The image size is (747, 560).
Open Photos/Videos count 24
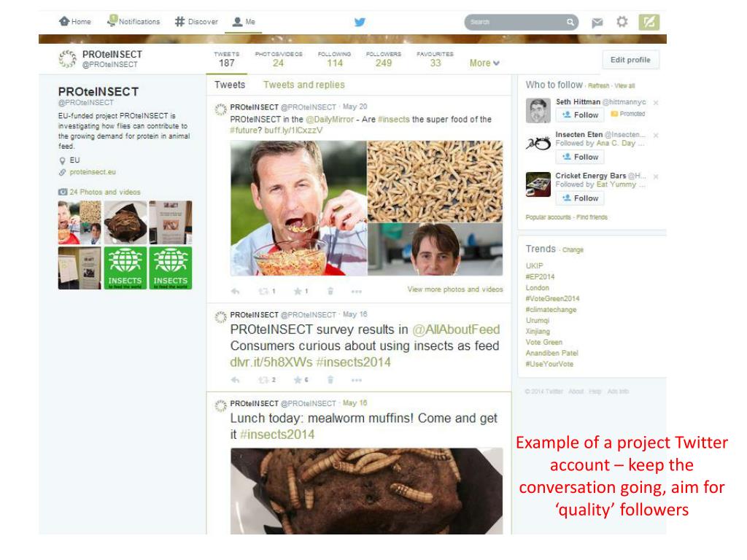[279, 59]
